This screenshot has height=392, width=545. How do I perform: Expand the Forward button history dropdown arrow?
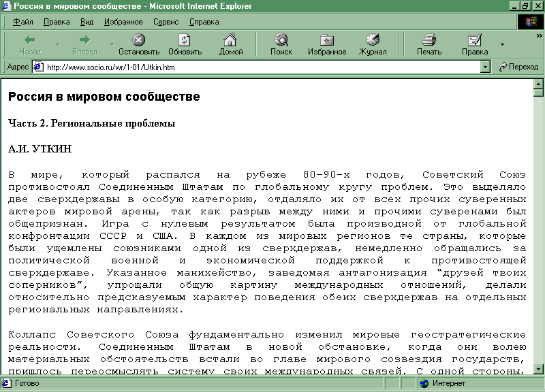[x=112, y=45]
